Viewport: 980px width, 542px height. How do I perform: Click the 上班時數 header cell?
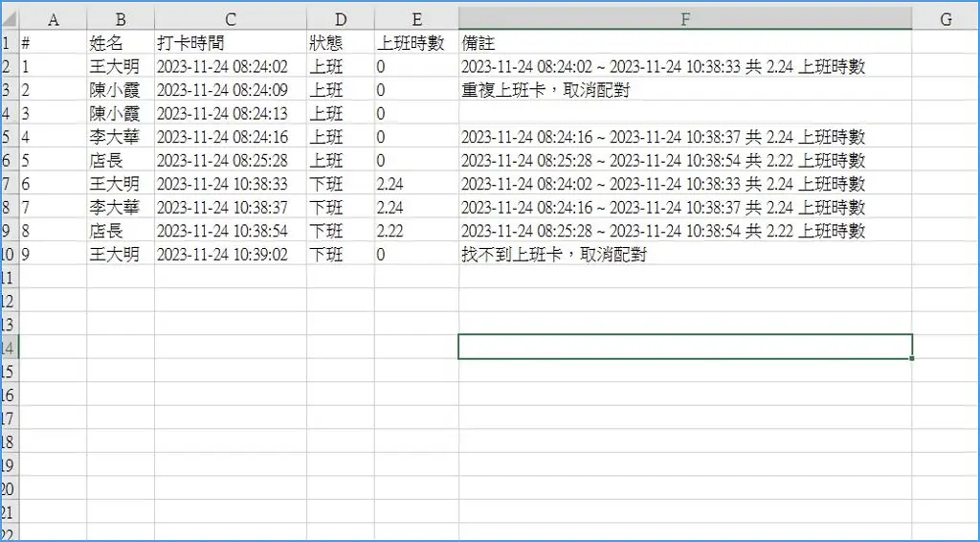pos(415,43)
